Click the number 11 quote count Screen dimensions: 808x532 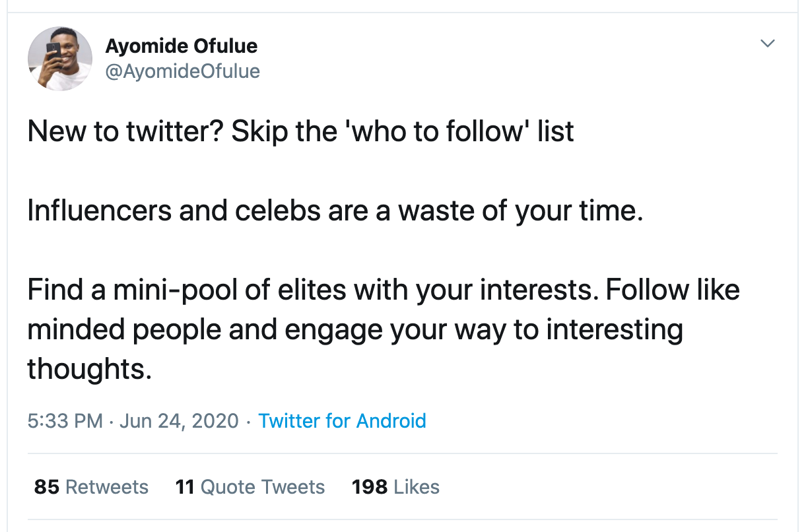click(x=184, y=487)
